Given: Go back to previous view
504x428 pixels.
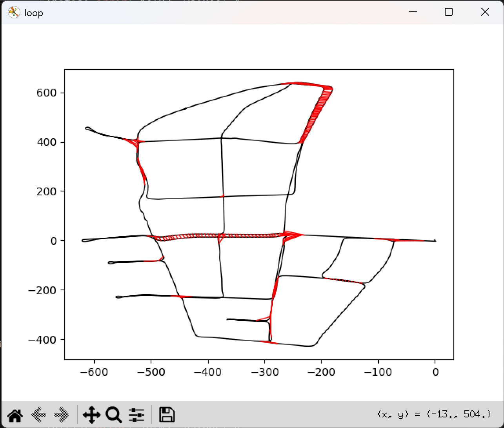Looking at the screenshot, I should click(38, 415).
